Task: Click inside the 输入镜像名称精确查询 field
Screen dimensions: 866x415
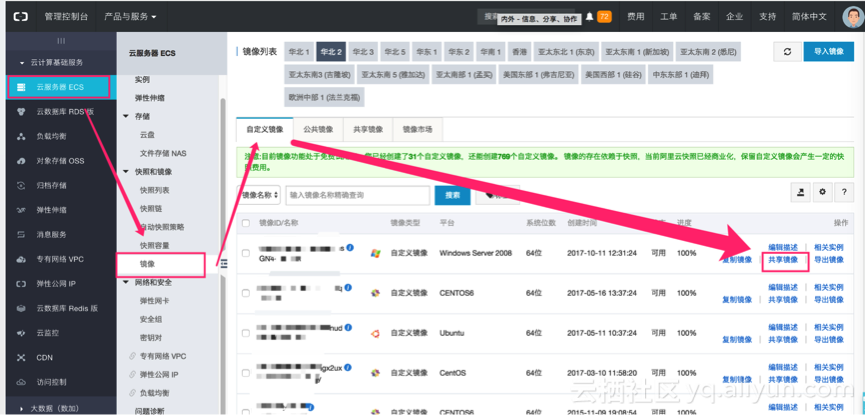Action: coord(357,195)
